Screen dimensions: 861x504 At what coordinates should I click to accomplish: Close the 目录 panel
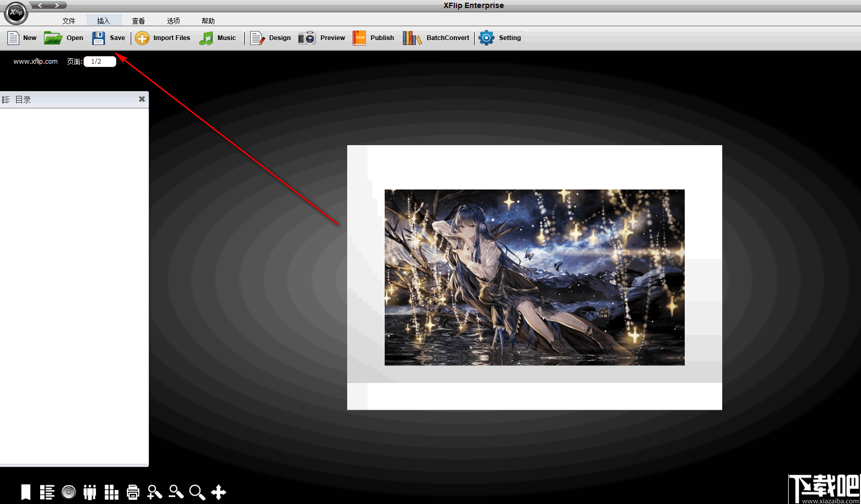click(x=142, y=99)
